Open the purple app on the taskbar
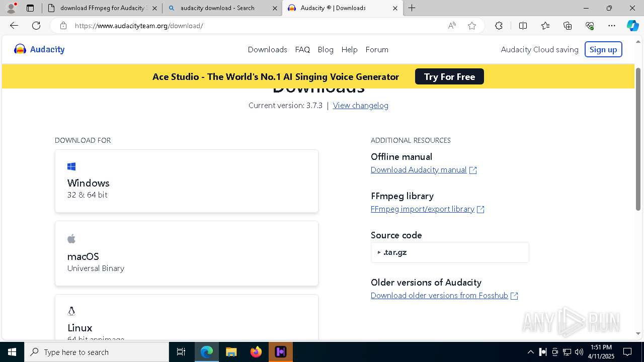 pyautogui.click(x=281, y=352)
